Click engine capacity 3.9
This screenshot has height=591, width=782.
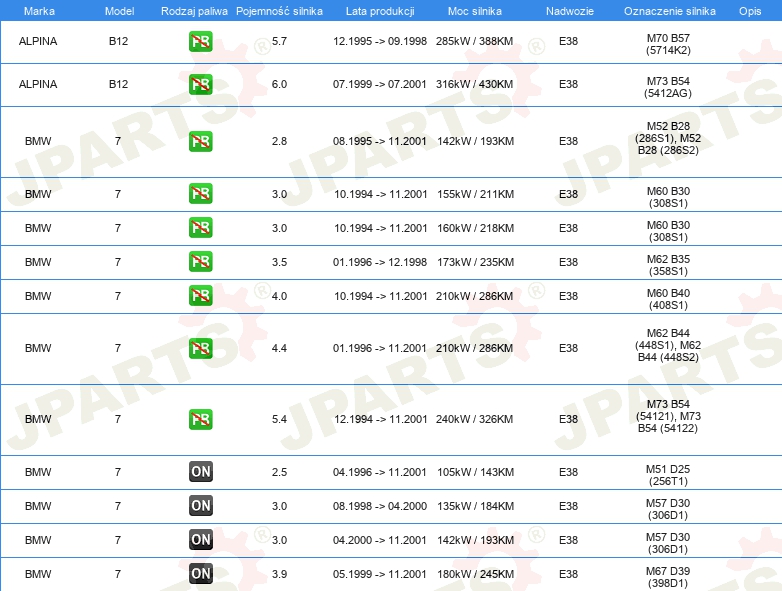click(x=279, y=574)
